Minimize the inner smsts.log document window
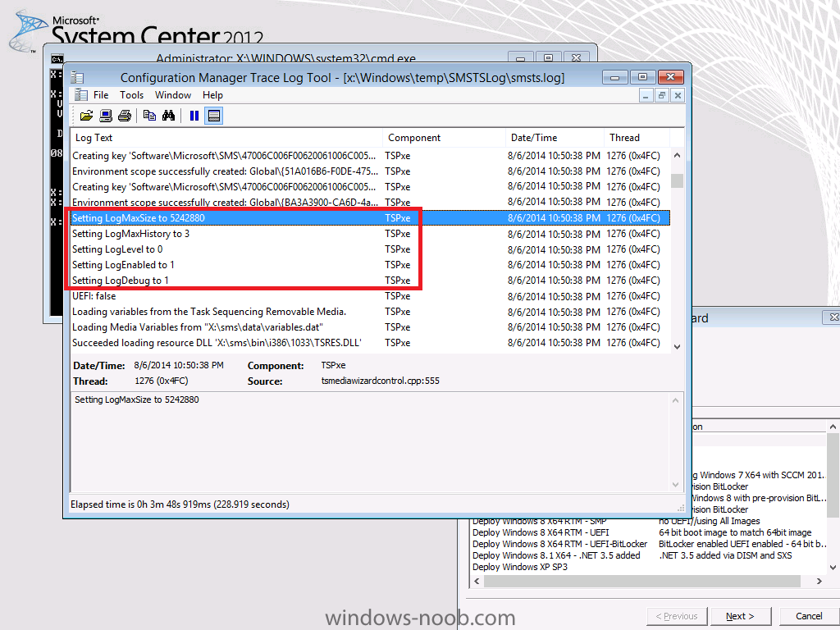This screenshot has width=840, height=630. 646,95
